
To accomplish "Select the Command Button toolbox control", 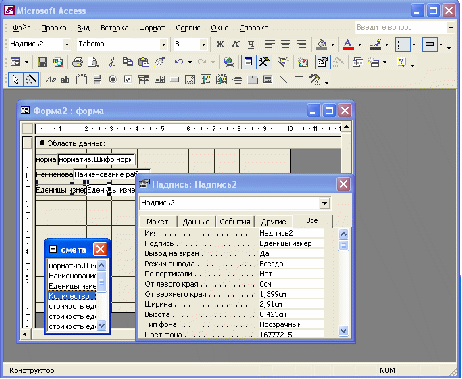I will coord(175,80).
